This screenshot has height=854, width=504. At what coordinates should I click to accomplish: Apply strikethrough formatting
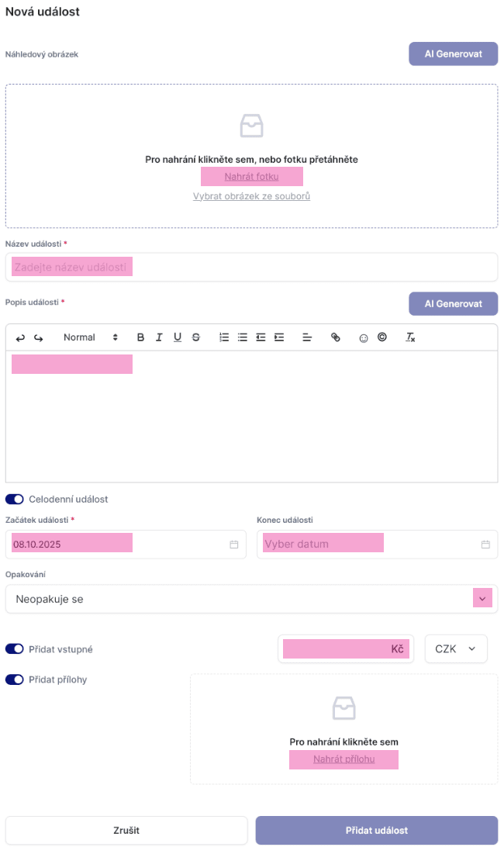click(196, 337)
